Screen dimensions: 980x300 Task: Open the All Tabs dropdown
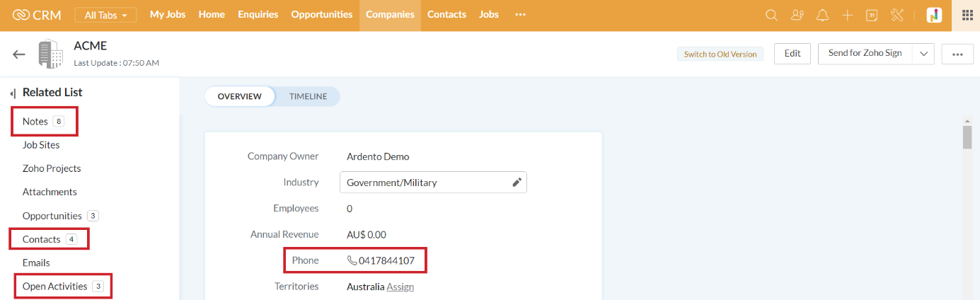(x=106, y=15)
